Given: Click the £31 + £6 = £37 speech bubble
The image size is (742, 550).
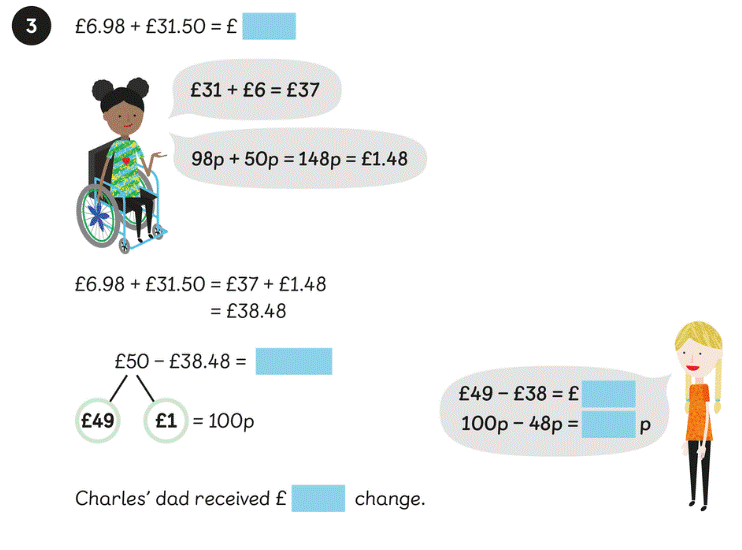Looking at the screenshot, I should point(255,90).
